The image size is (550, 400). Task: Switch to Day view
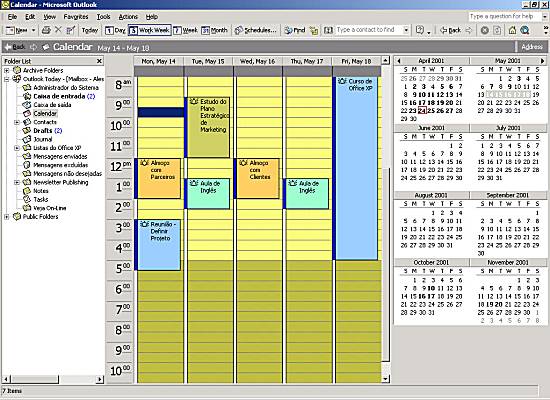(115, 31)
